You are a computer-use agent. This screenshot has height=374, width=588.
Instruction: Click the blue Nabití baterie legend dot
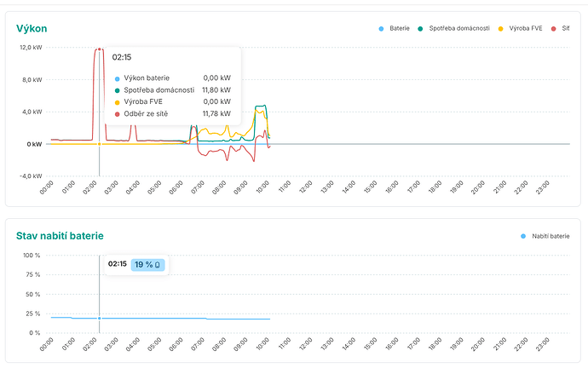[523, 236]
